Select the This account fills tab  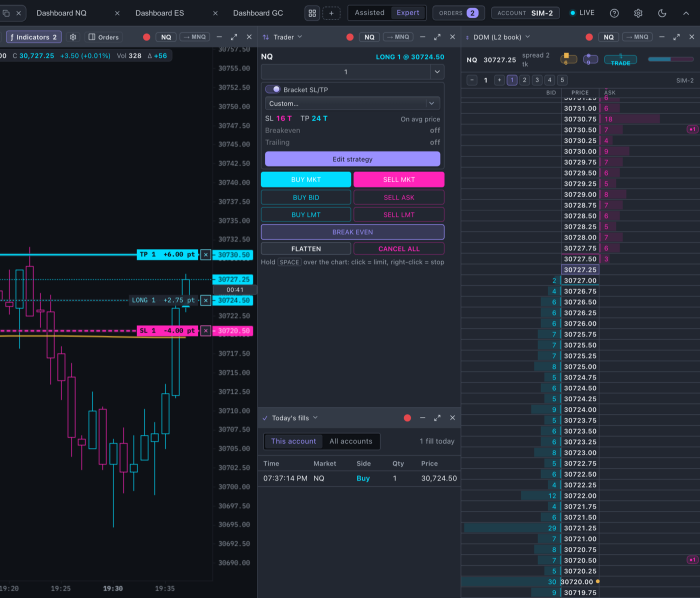coord(293,441)
